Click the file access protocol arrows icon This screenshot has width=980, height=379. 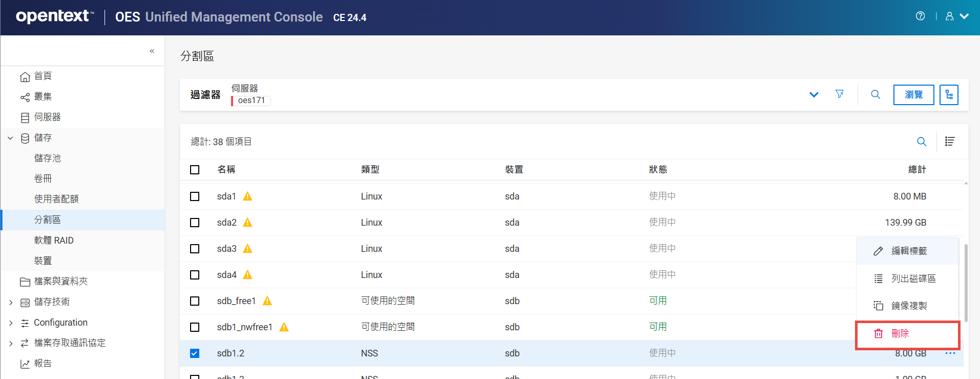coord(25,343)
